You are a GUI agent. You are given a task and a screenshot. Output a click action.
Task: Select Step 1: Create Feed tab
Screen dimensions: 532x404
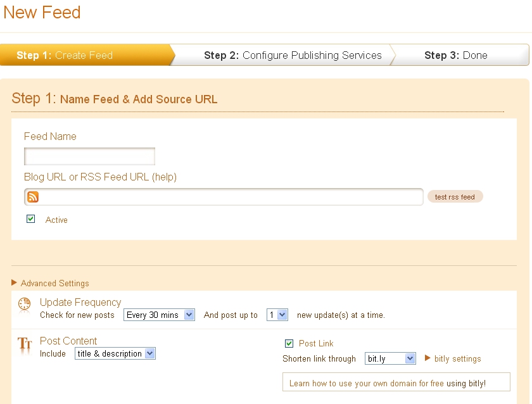pyautogui.click(x=87, y=55)
